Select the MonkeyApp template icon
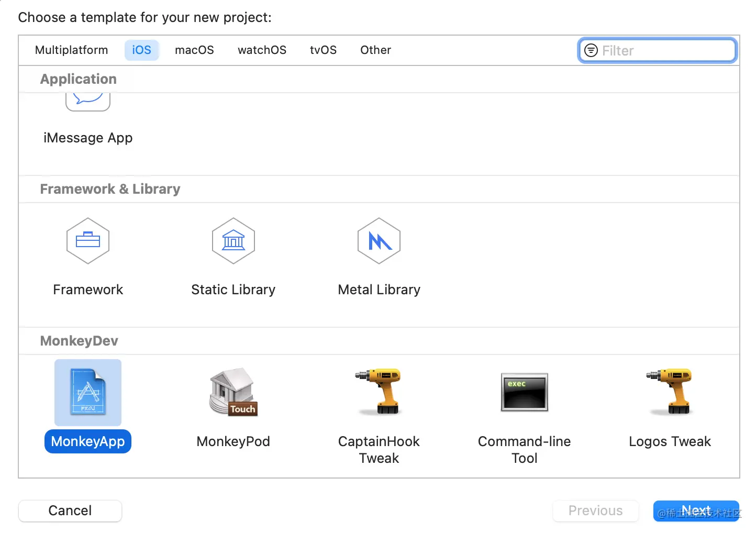756x533 pixels. (x=88, y=393)
